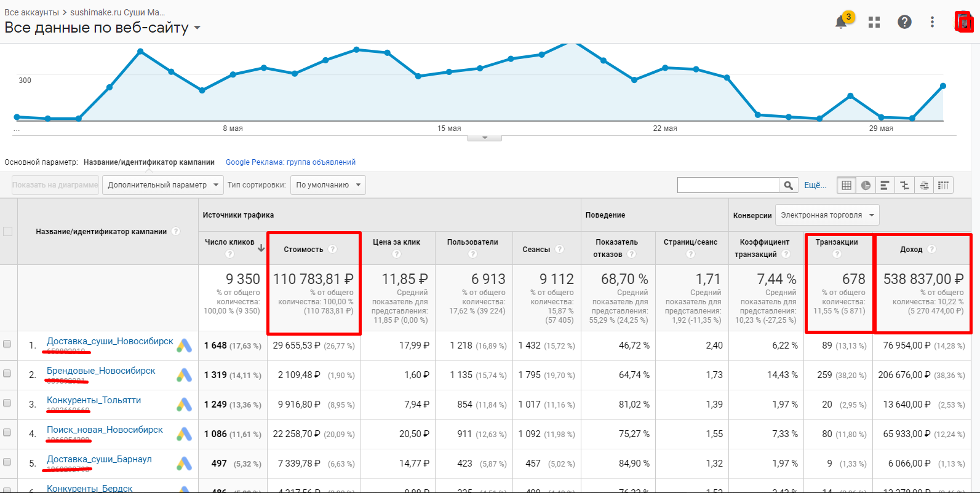Click the Ещё... advanced filter link
This screenshot has height=493, width=980.
pos(815,185)
